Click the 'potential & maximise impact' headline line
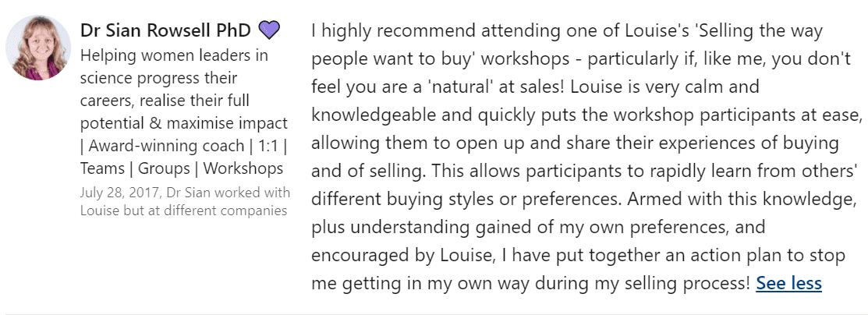The image size is (868, 315). (184, 123)
